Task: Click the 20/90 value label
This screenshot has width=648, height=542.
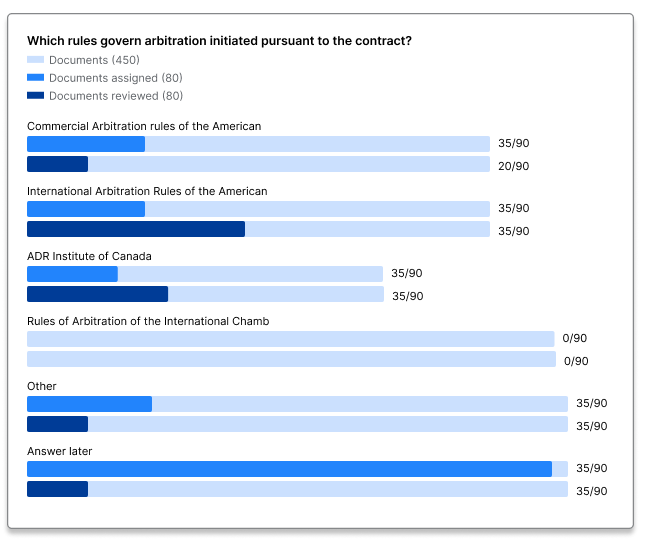Action: (x=513, y=166)
